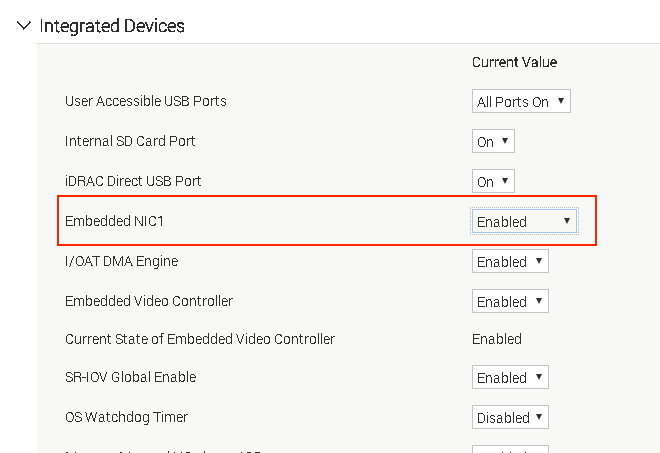This screenshot has width=660, height=453.
Task: Click the Current State of Embedded Video Controller label
Action: point(200,339)
